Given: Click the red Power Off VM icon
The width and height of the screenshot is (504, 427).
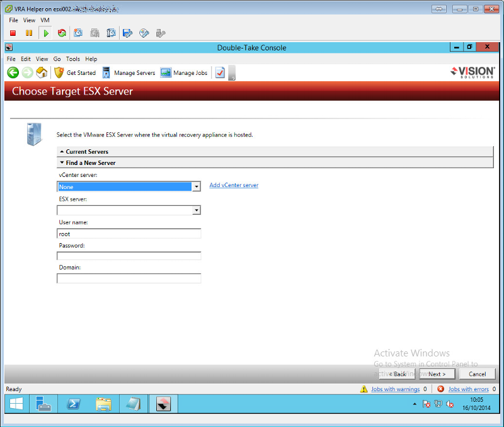Looking at the screenshot, I should click(x=13, y=33).
